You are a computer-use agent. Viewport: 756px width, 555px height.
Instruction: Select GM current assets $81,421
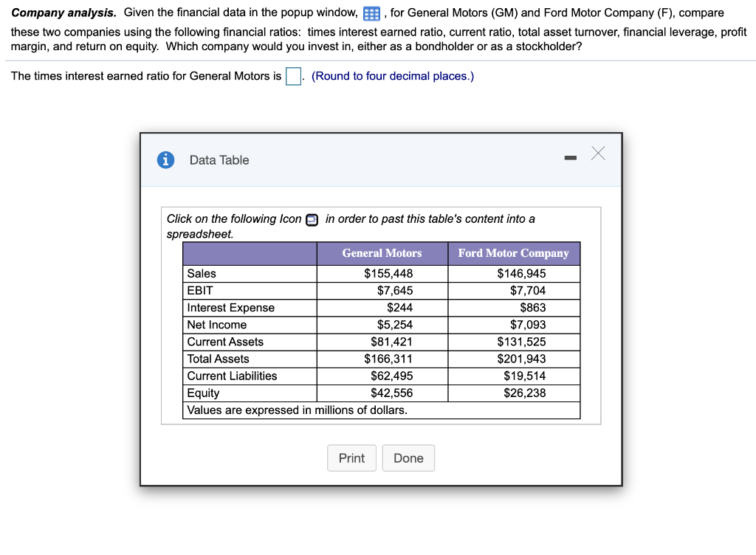(391, 342)
